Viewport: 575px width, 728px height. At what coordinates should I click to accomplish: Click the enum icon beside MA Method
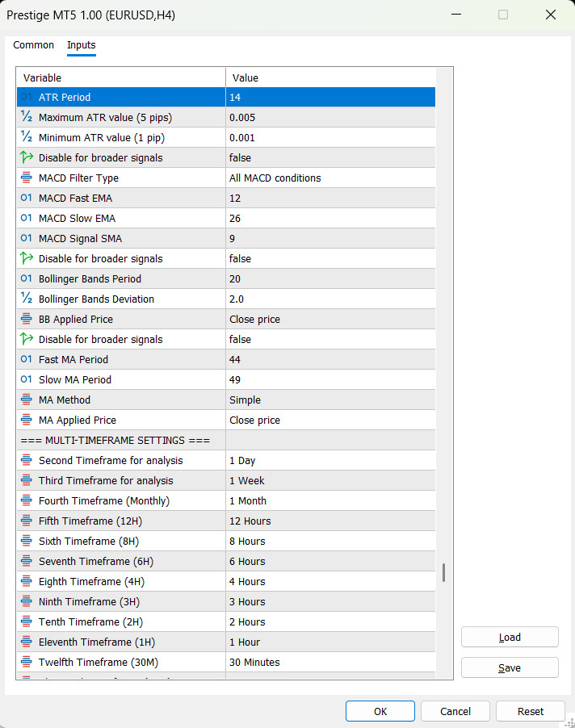(x=27, y=400)
